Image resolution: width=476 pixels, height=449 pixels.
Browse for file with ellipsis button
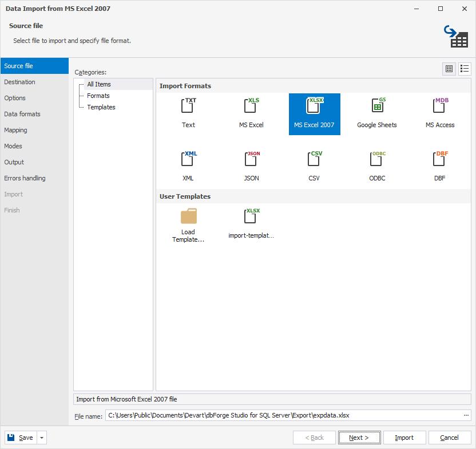pyautogui.click(x=466, y=415)
